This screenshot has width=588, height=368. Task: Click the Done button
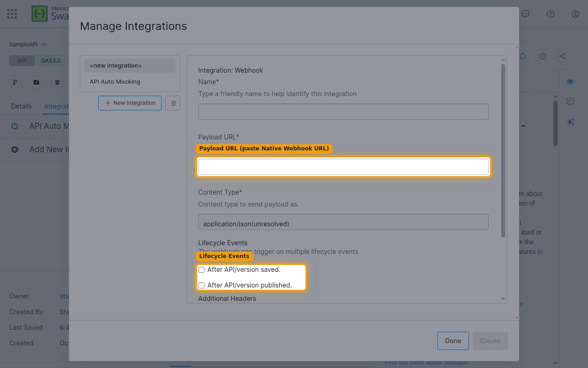pos(453,341)
